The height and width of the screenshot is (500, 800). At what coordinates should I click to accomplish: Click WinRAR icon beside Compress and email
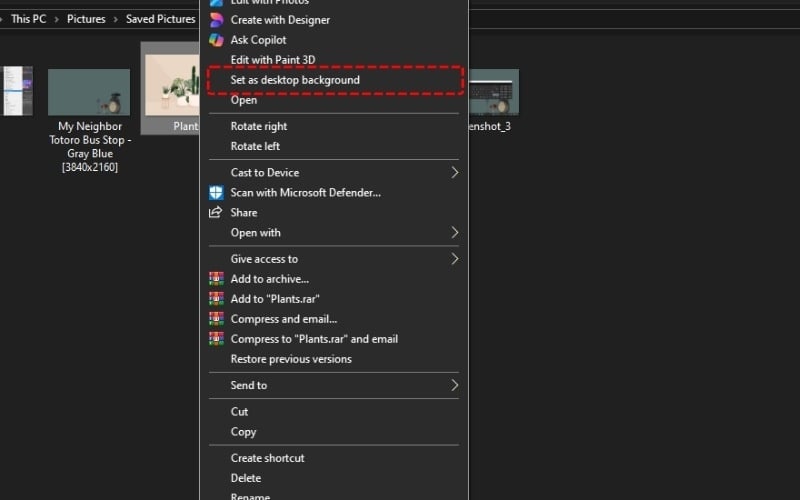(x=215, y=319)
